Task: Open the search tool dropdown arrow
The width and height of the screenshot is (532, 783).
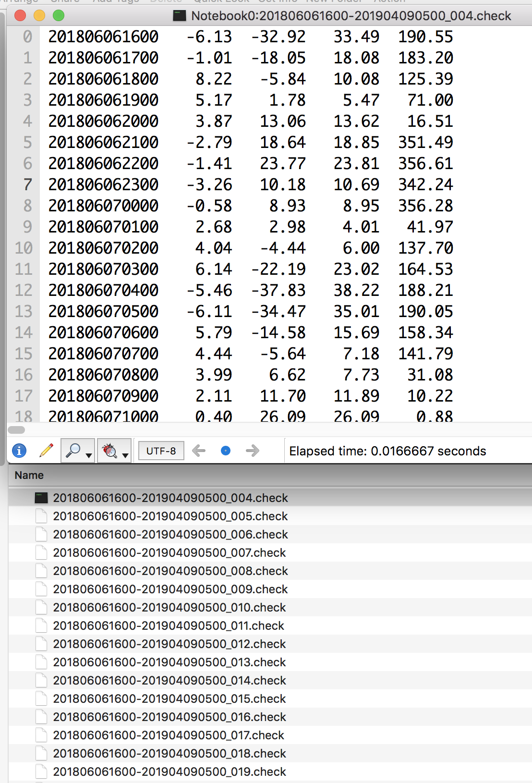Action: click(x=89, y=455)
